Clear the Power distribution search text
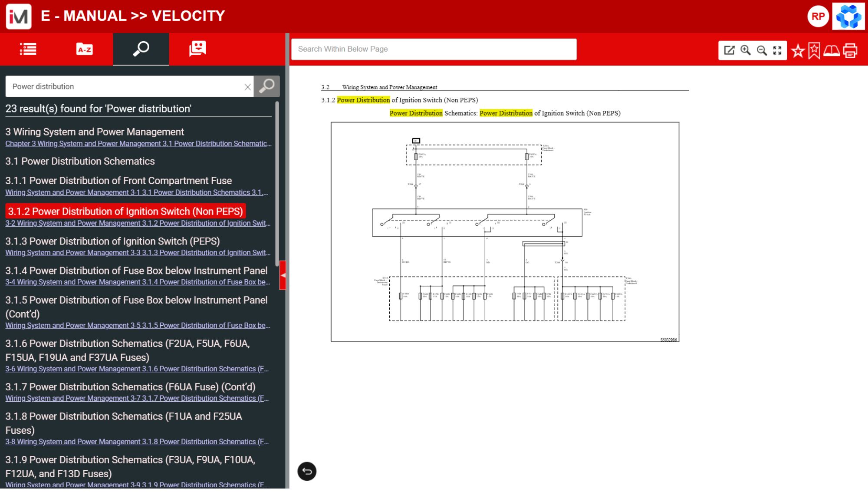 click(247, 87)
